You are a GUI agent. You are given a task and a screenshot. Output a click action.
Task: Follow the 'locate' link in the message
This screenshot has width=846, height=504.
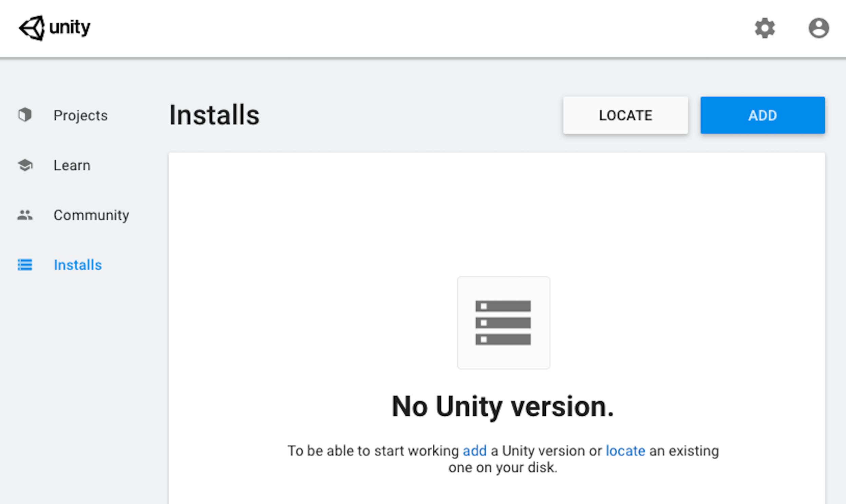[625, 451]
